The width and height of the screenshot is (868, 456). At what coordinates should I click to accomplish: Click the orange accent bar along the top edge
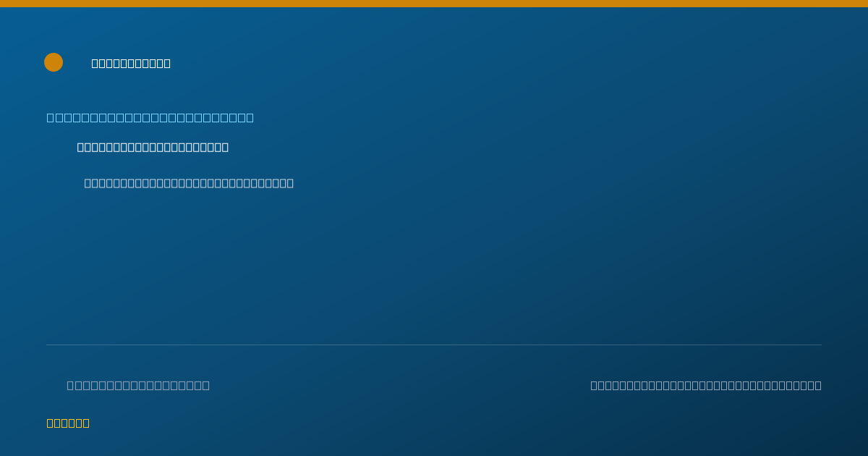click(x=434, y=4)
